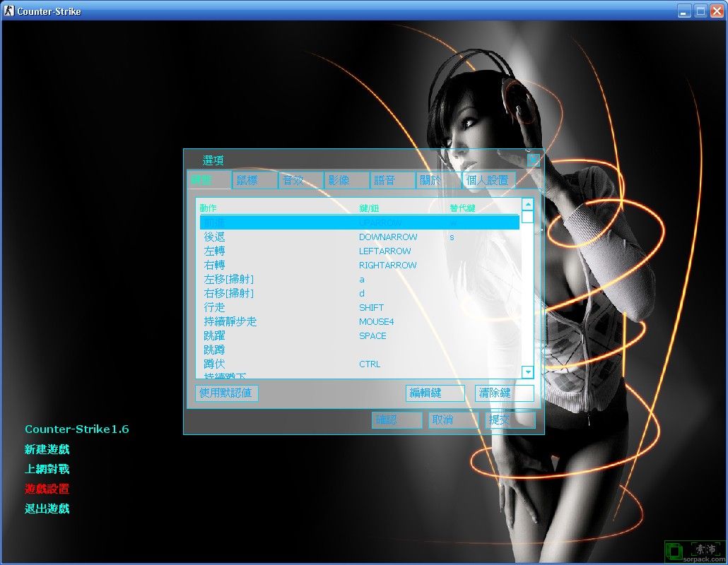This screenshot has width=728, height=565.
Task: Confirm with the 確認 button
Action: coord(397,420)
